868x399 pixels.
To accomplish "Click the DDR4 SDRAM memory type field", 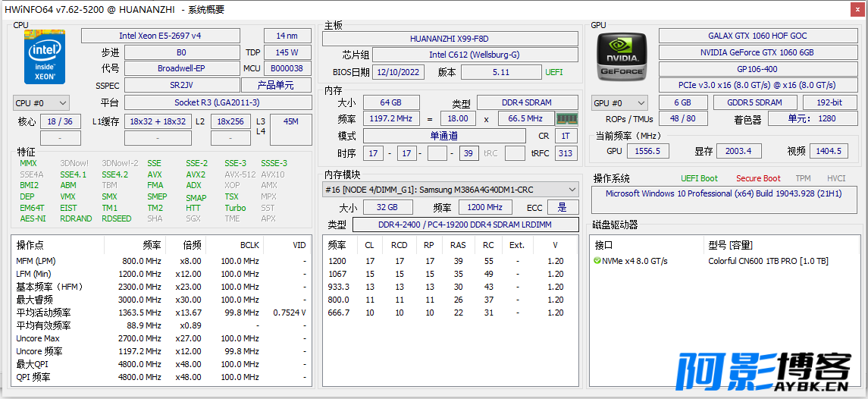I will 527,102.
